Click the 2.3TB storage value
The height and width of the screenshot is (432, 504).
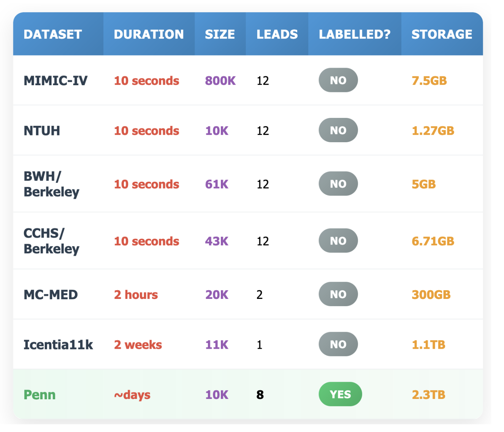click(x=428, y=395)
